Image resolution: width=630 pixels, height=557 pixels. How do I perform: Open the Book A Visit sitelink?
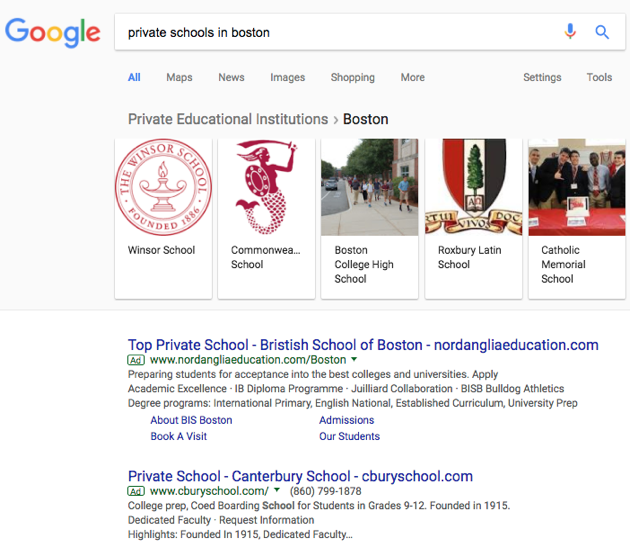[x=178, y=436]
